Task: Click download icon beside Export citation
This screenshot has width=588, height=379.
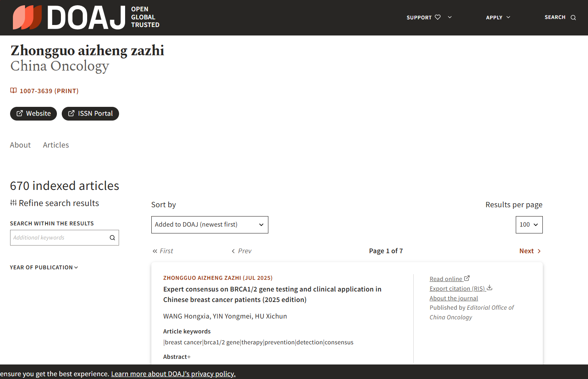Action: point(490,288)
